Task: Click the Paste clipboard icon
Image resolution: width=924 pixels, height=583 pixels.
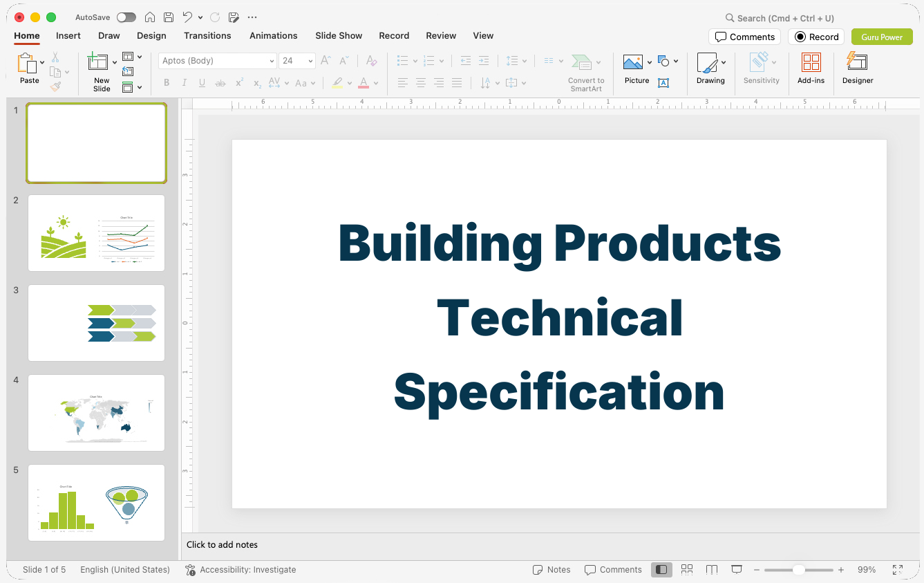Action: click(x=27, y=64)
